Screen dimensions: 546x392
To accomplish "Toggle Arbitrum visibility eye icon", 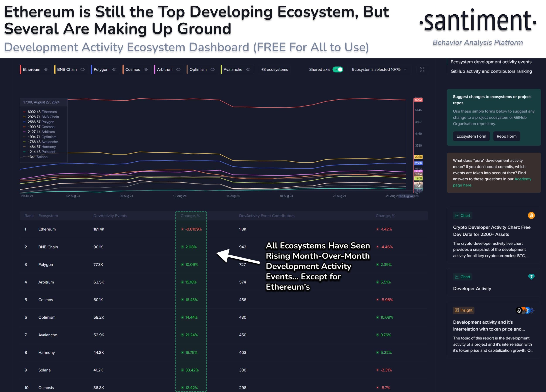I will coord(178,69).
